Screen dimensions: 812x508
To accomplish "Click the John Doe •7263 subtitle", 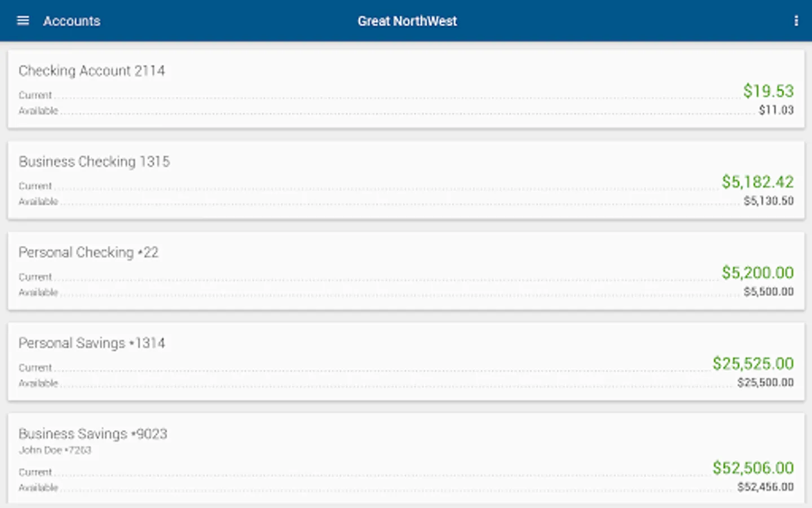I will [x=55, y=450].
